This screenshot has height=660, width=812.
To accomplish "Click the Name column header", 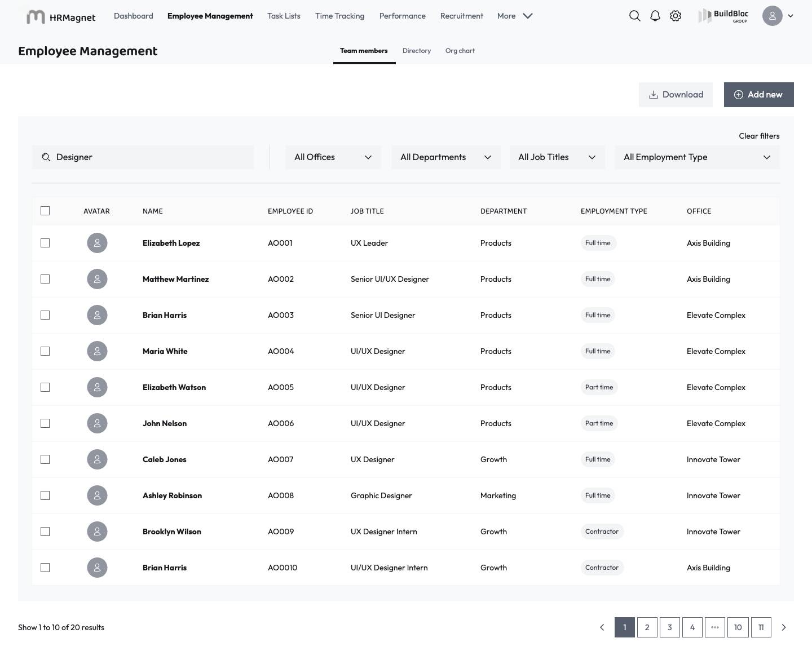I will pyautogui.click(x=153, y=211).
